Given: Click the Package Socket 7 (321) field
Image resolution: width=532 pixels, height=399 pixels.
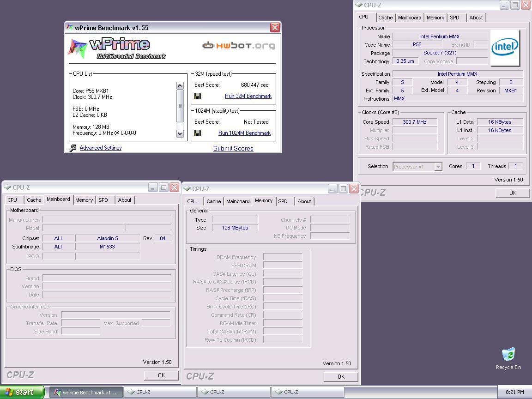Looking at the screenshot, I should [440, 53].
